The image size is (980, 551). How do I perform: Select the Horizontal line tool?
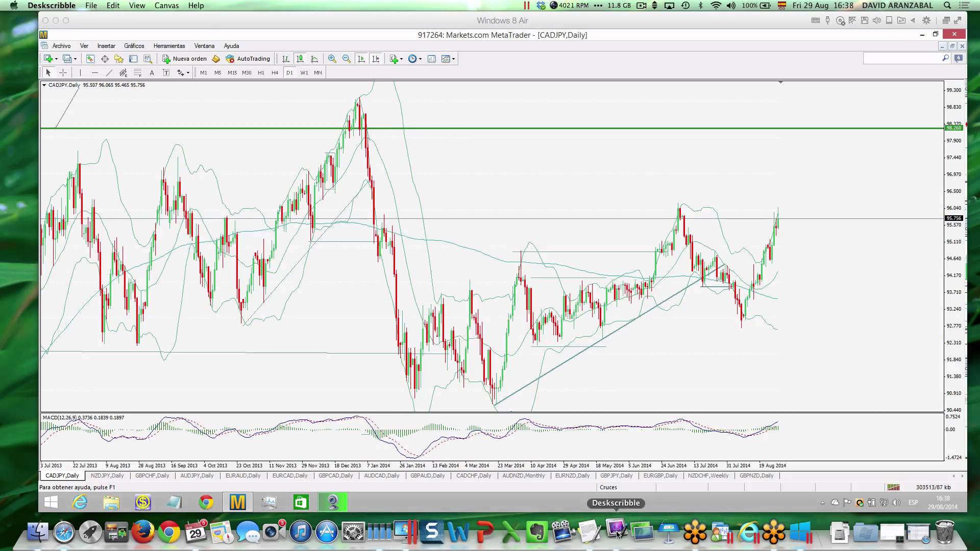pyautogui.click(x=94, y=72)
